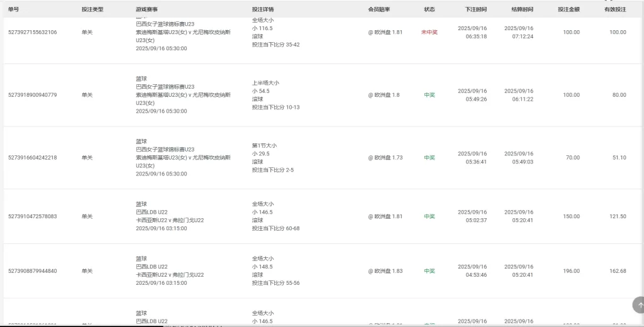Open order 5273916604242218

[x=32, y=158]
